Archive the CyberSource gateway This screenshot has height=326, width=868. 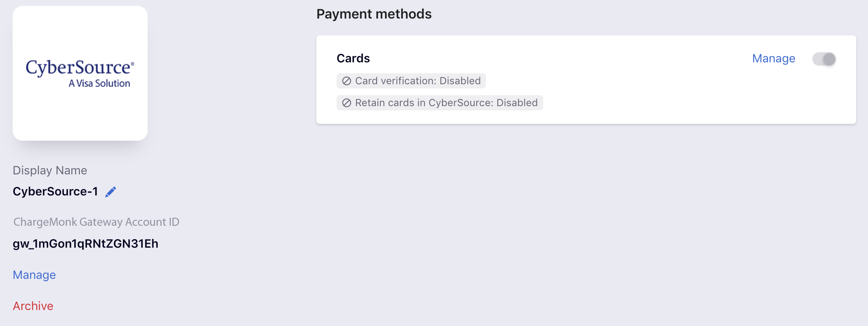[33, 306]
